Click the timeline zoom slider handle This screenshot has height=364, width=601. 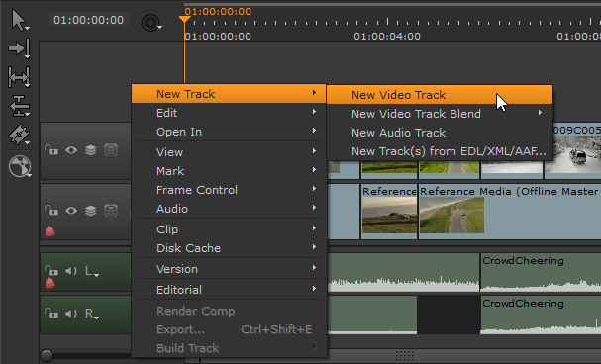click(x=47, y=356)
